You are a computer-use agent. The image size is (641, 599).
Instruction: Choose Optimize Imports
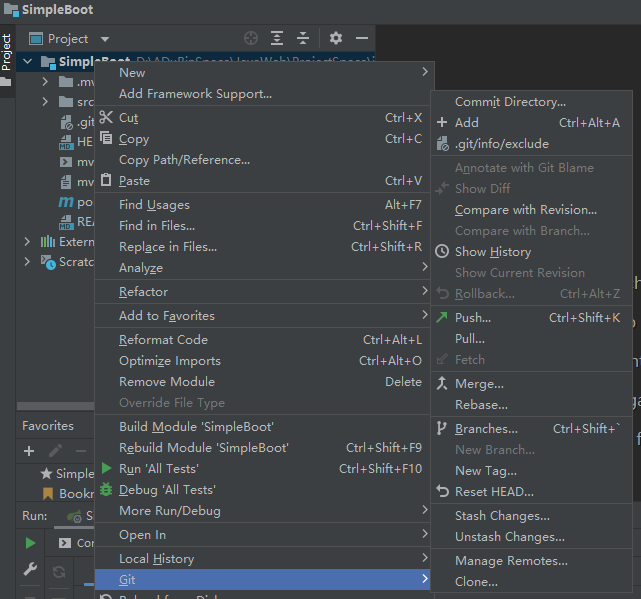pyautogui.click(x=262, y=361)
